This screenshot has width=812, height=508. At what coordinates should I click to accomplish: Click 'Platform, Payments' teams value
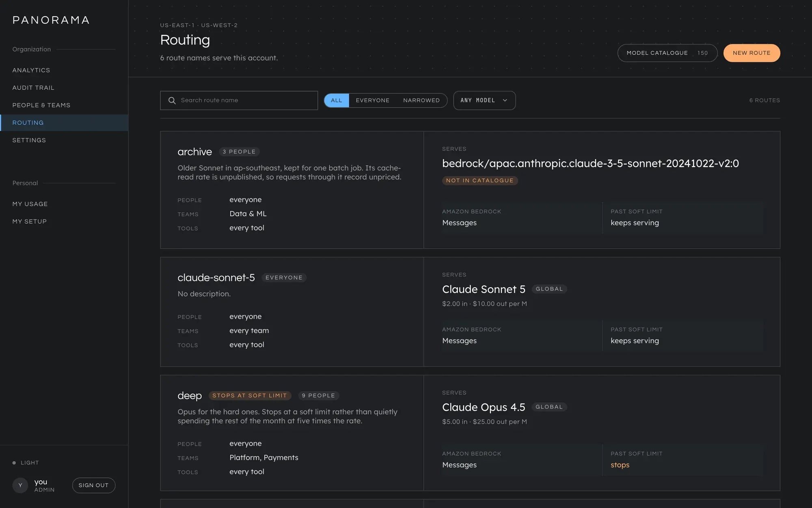(264, 458)
